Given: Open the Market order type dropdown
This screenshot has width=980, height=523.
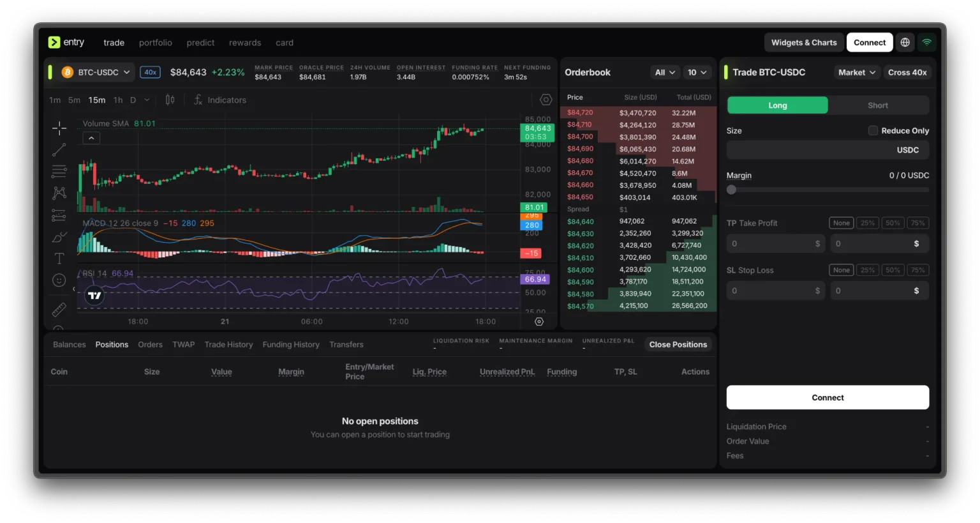Looking at the screenshot, I should pos(857,72).
